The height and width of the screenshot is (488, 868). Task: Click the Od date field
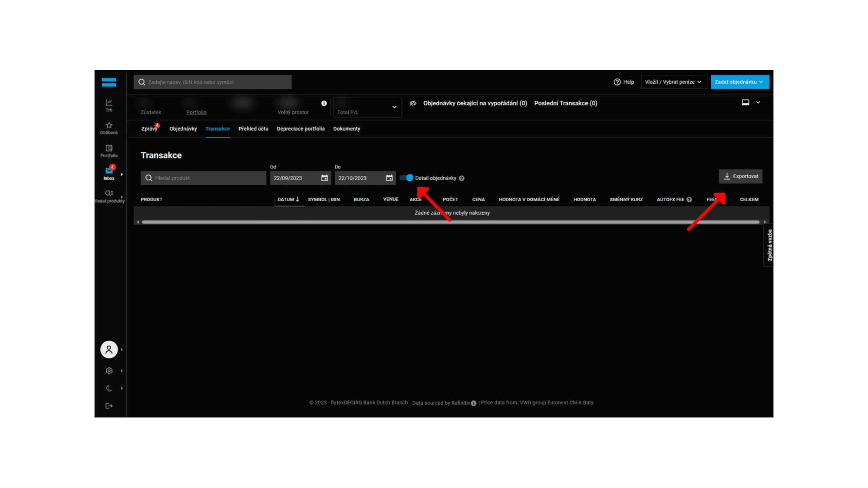coord(300,178)
